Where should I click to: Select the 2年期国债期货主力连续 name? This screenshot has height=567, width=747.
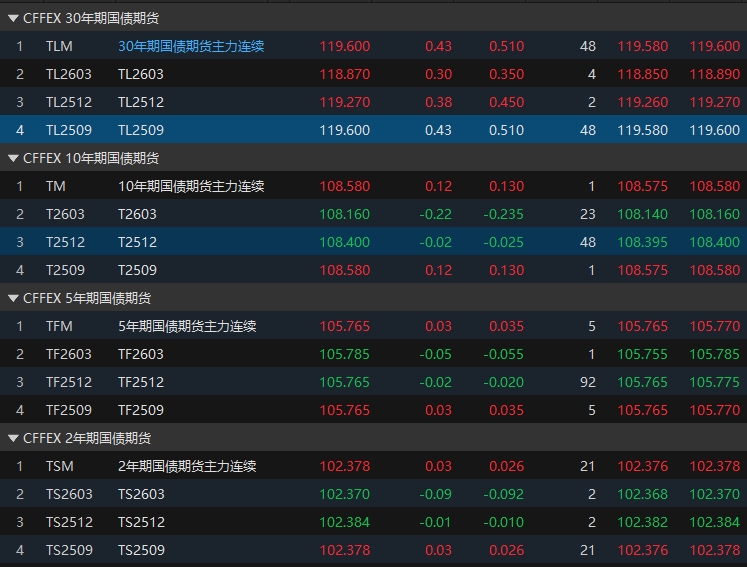[187, 466]
